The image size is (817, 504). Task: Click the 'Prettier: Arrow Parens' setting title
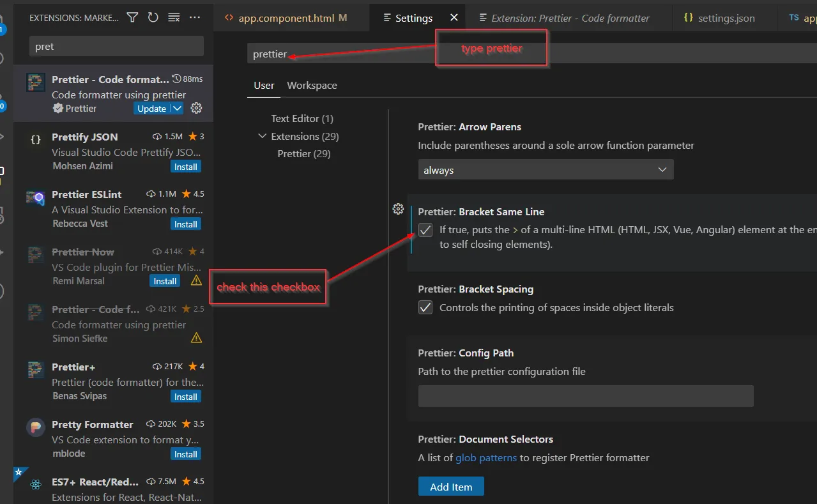pyautogui.click(x=470, y=126)
